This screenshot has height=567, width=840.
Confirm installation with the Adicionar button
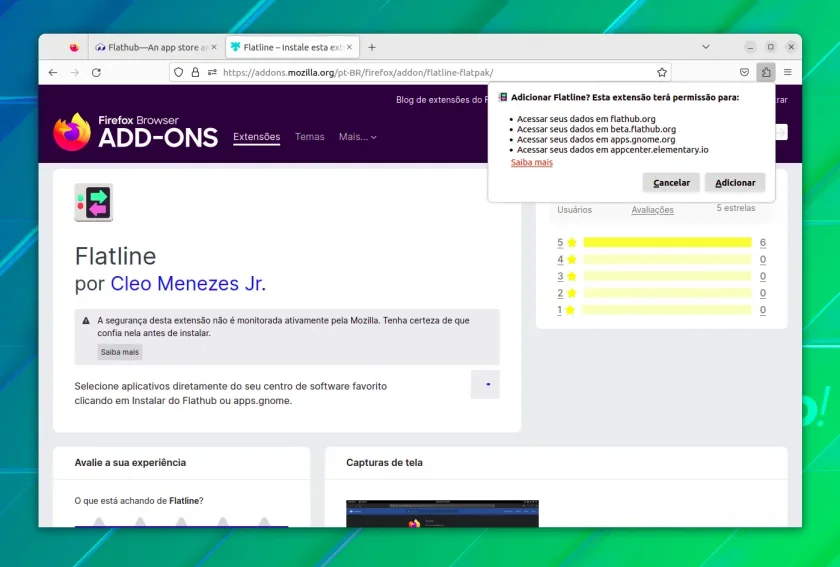click(x=735, y=183)
